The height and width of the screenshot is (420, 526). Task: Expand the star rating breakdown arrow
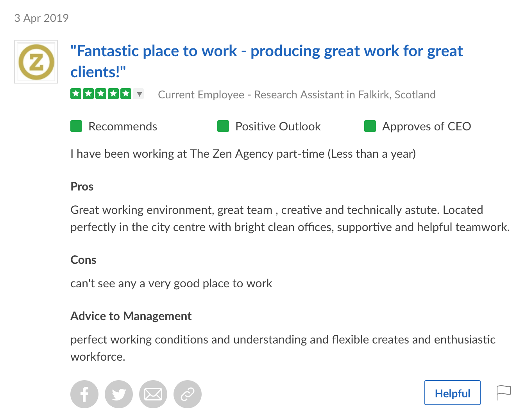139,94
